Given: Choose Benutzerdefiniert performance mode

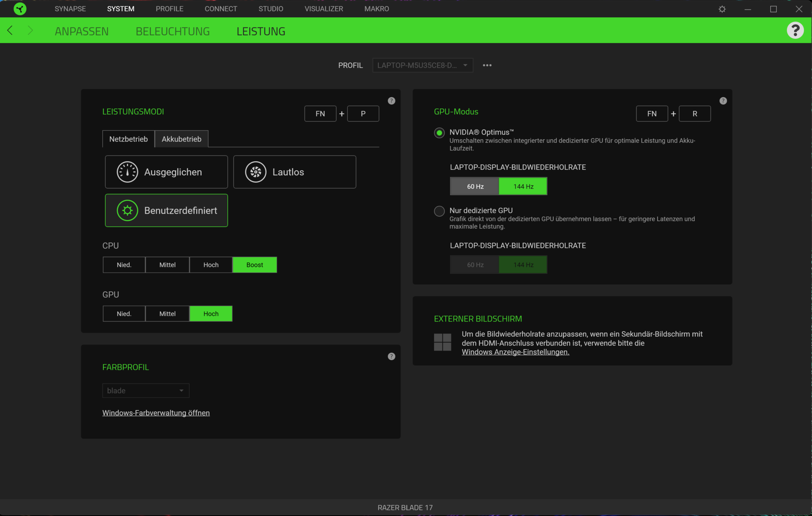Looking at the screenshot, I should point(166,211).
